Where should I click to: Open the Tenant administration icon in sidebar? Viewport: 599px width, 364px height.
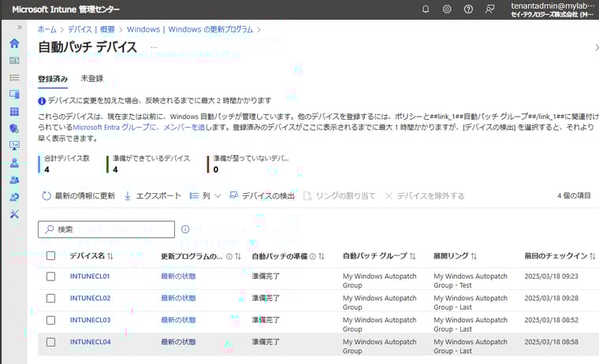pos(14,197)
